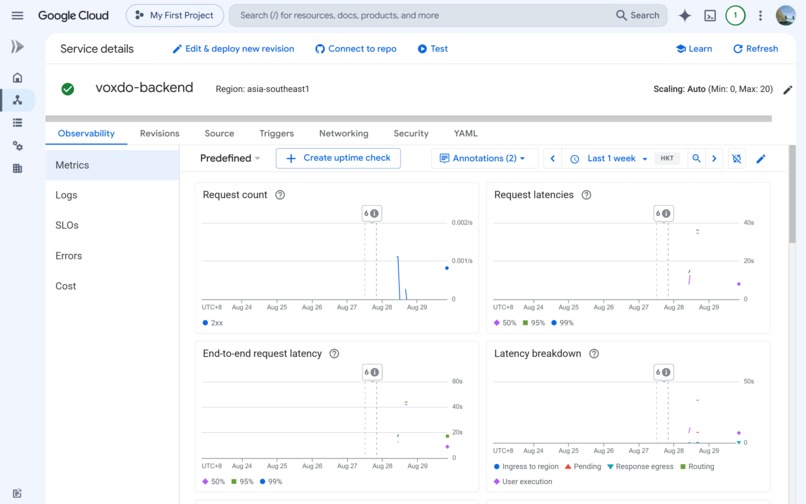This screenshot has height=504, width=806.
Task: Click Connect to repo
Action: click(x=356, y=49)
